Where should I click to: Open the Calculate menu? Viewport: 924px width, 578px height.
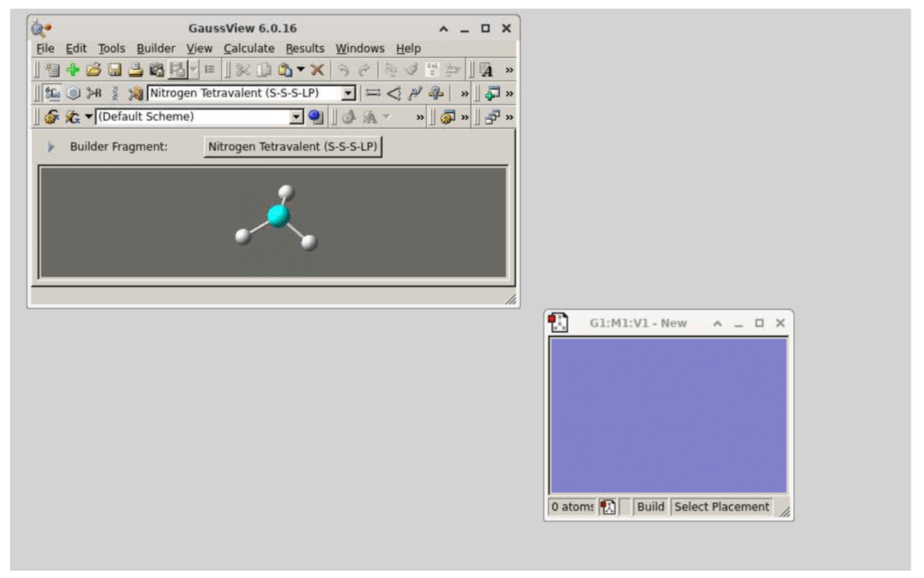point(249,49)
